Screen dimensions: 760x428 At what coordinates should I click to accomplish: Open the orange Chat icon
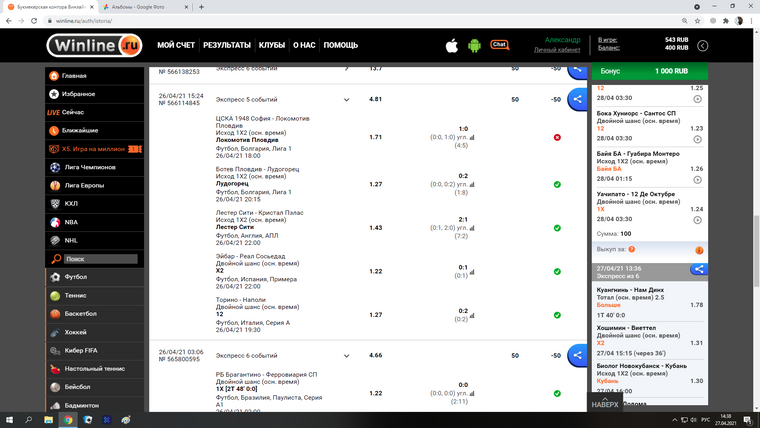coord(499,45)
